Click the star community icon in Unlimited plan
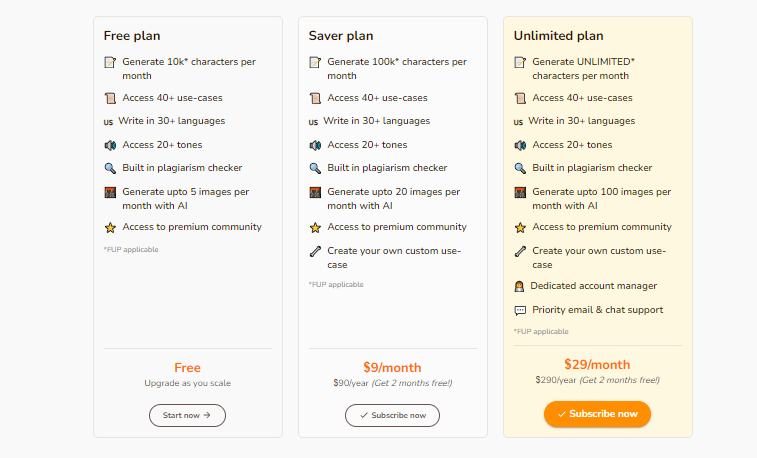This screenshot has width=757, height=458. click(520, 227)
